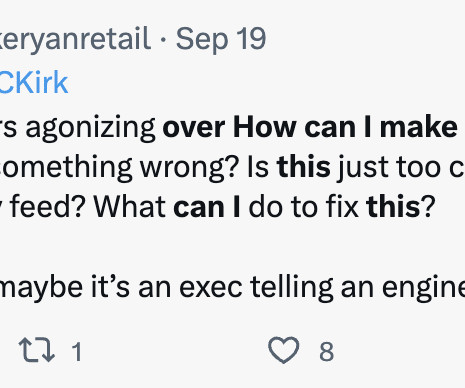Click bold 'this' after 'do to fix'
The height and width of the screenshot is (388, 465).
(393, 206)
